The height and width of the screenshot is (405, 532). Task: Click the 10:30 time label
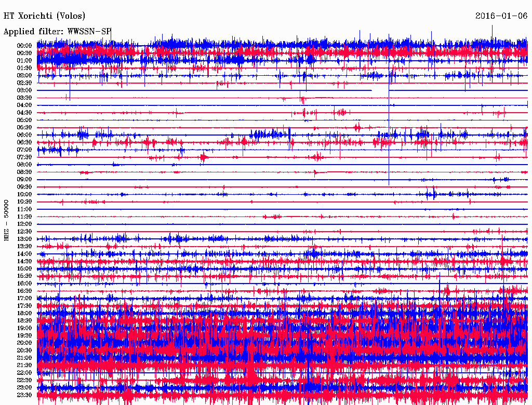tap(24, 202)
